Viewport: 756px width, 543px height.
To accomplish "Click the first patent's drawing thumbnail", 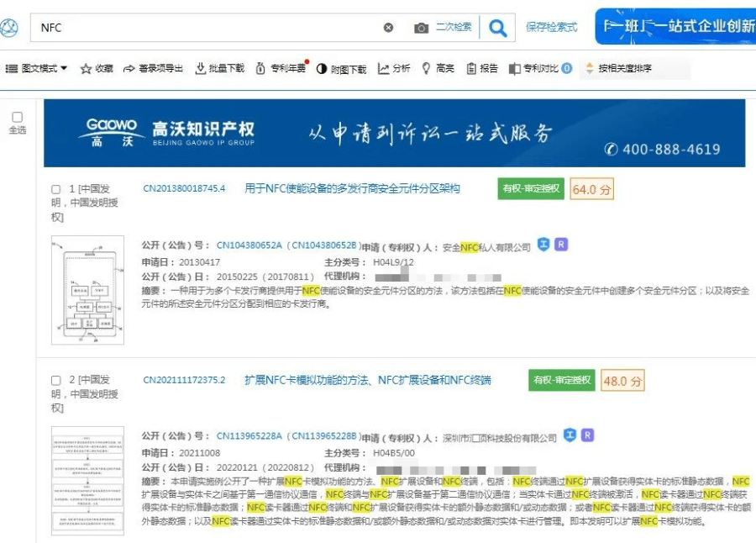I will pyautogui.click(x=87, y=290).
